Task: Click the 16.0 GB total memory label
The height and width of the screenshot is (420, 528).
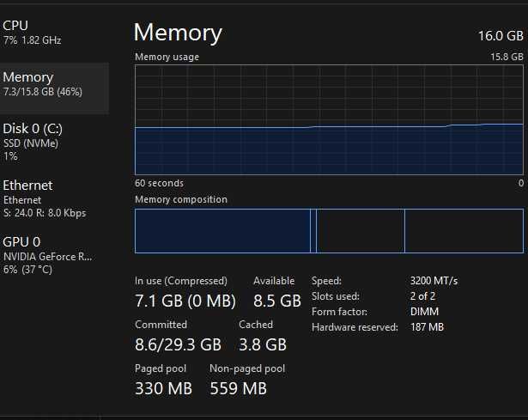Action: point(501,36)
